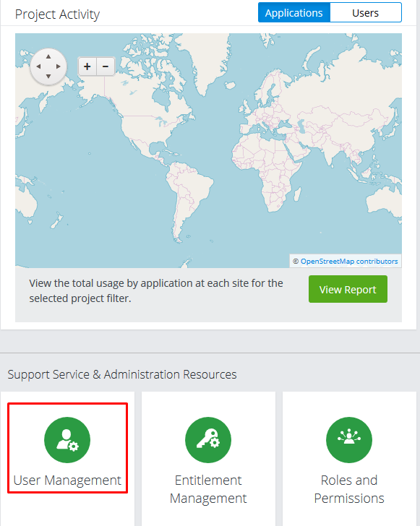
Task: Click the User Management label
Action: coord(67,480)
